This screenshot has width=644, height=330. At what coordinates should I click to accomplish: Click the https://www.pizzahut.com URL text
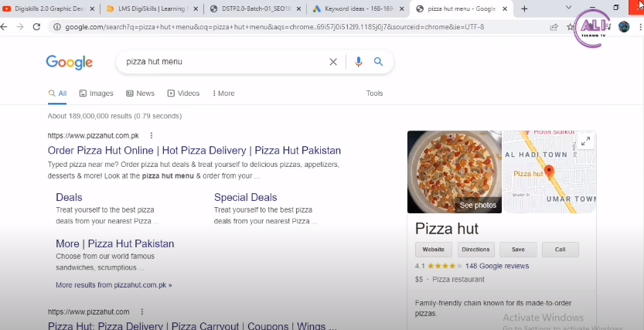tap(88, 312)
